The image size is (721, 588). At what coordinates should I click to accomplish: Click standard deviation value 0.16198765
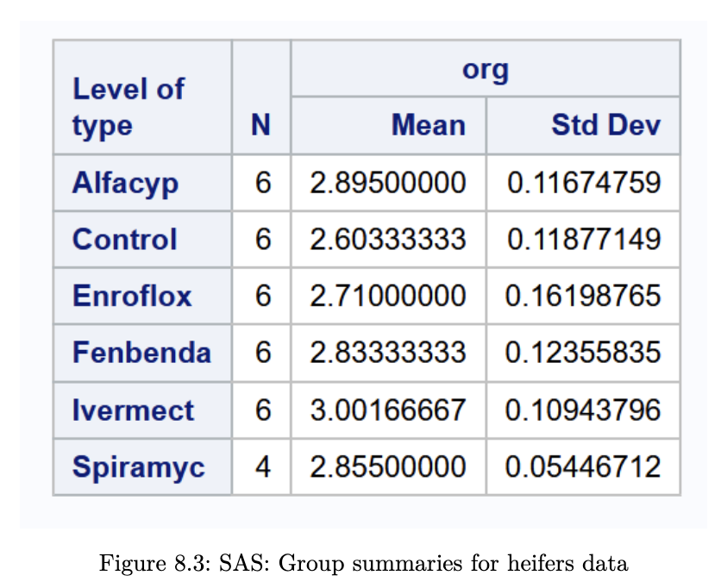(x=583, y=296)
